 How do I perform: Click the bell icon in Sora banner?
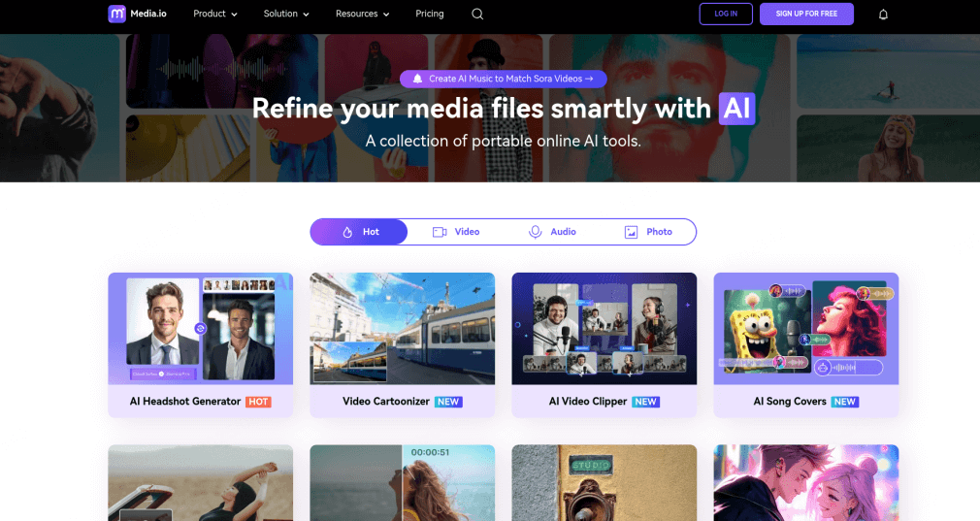(x=417, y=79)
